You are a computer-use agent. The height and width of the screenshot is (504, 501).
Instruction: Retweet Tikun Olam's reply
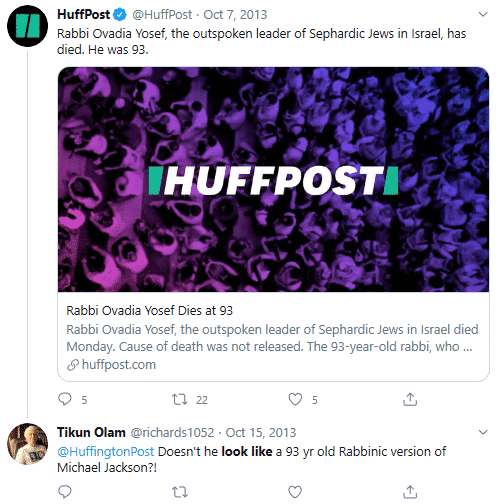click(x=180, y=492)
